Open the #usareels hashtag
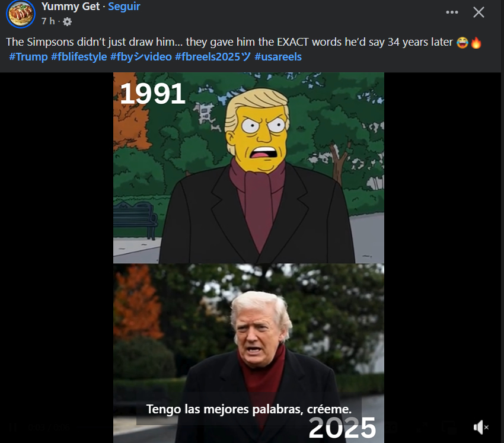Screen dimensions: 504x443 (278, 57)
